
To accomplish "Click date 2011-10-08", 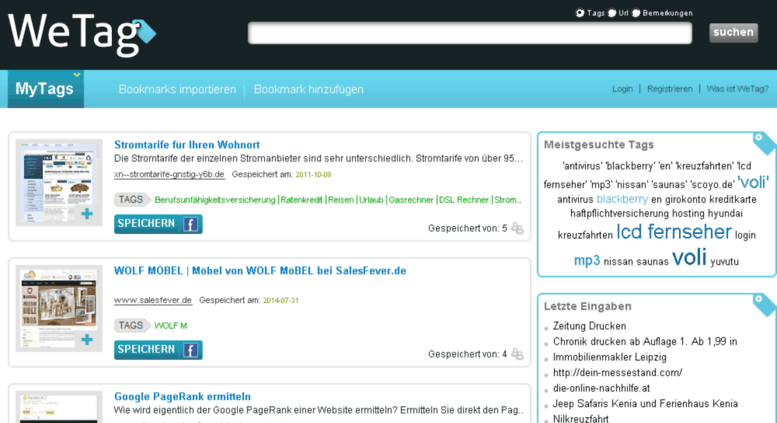I will [313, 174].
